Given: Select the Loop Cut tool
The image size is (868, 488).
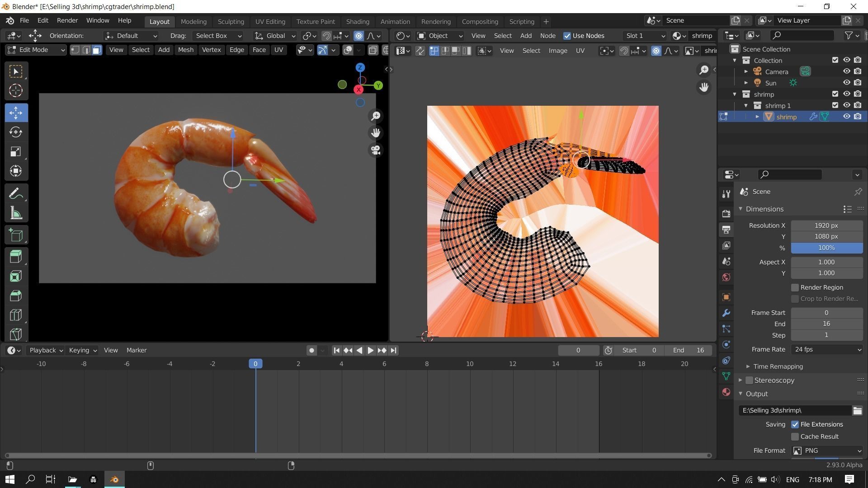Looking at the screenshot, I should (x=16, y=315).
